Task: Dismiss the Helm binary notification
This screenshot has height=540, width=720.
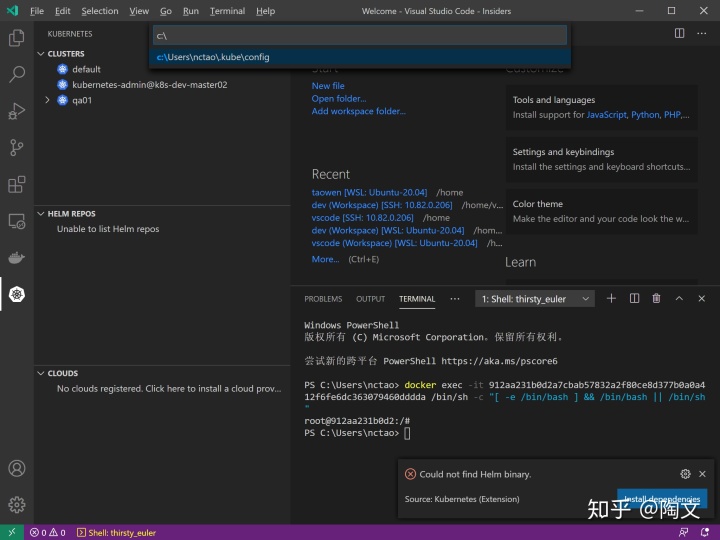Action: [x=702, y=474]
